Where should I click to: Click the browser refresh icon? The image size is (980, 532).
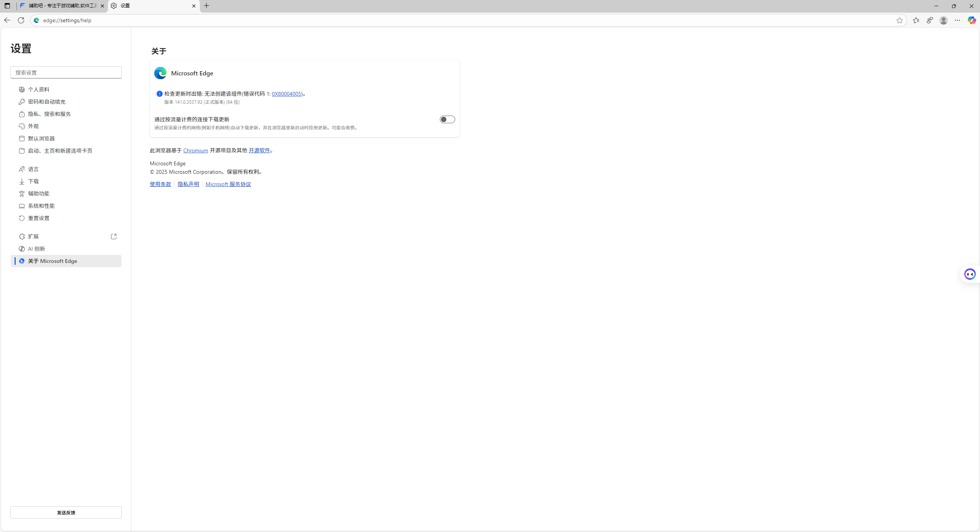point(21,20)
